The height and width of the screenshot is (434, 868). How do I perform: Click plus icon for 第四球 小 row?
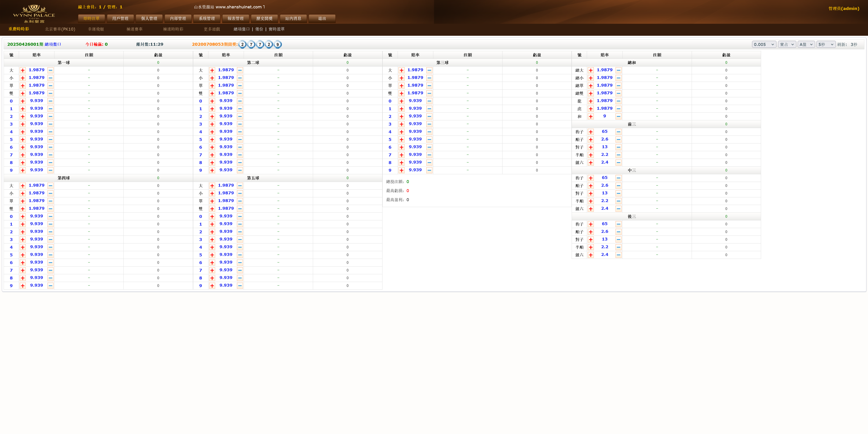[23, 193]
